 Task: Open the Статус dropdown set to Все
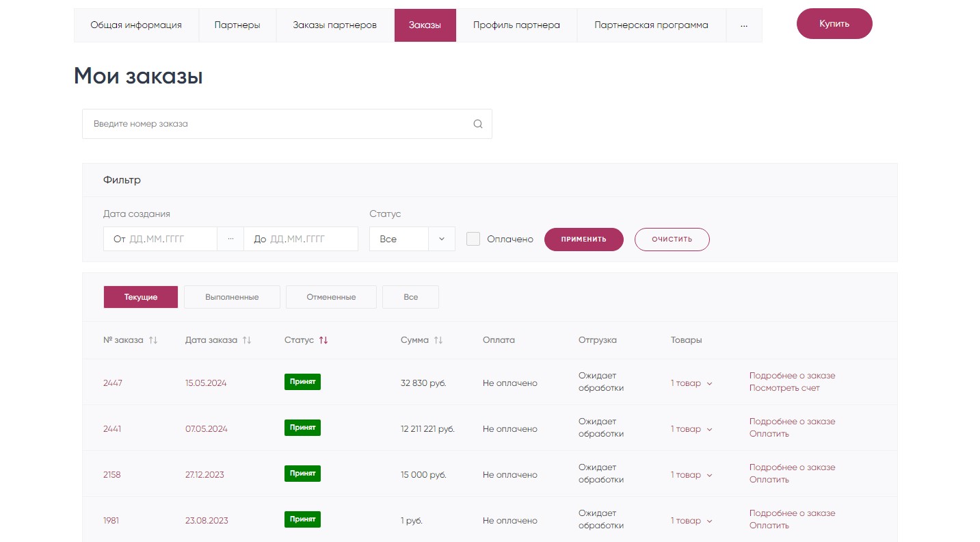tap(412, 239)
